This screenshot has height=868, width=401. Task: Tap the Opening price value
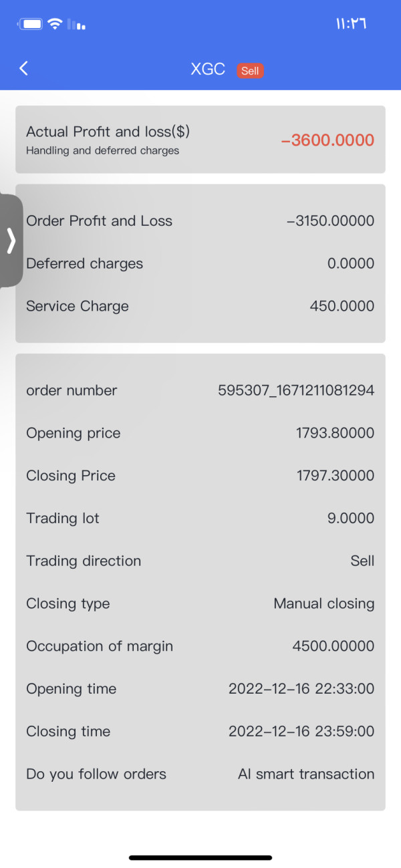click(335, 433)
